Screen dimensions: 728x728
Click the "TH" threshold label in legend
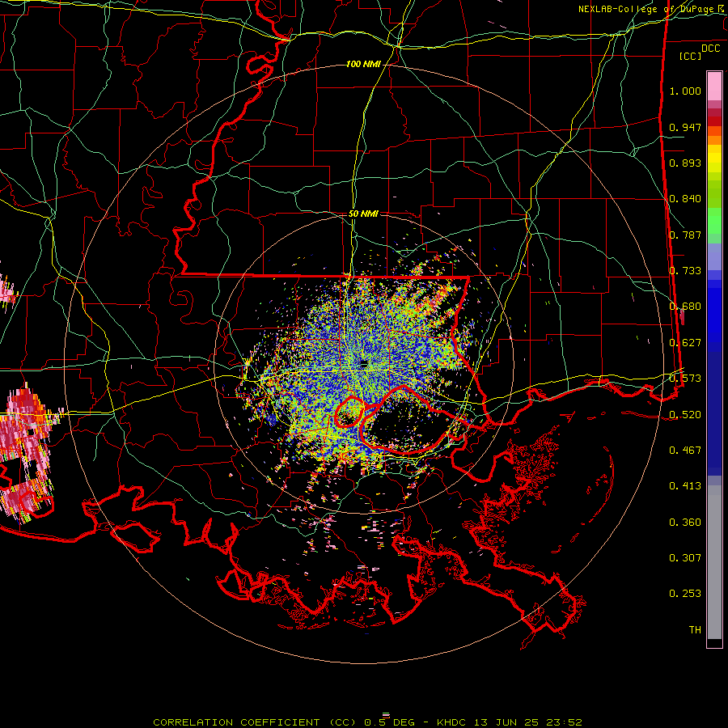click(x=695, y=630)
